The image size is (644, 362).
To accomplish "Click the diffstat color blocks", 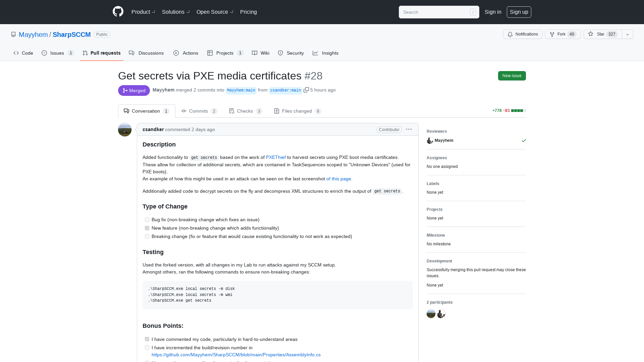I will [x=519, y=111].
